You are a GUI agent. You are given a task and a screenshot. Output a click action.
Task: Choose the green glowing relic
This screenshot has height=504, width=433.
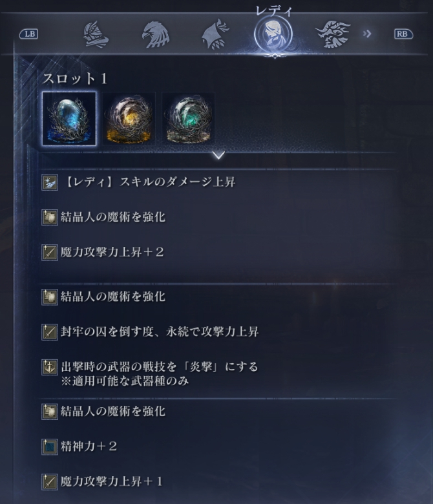188,119
